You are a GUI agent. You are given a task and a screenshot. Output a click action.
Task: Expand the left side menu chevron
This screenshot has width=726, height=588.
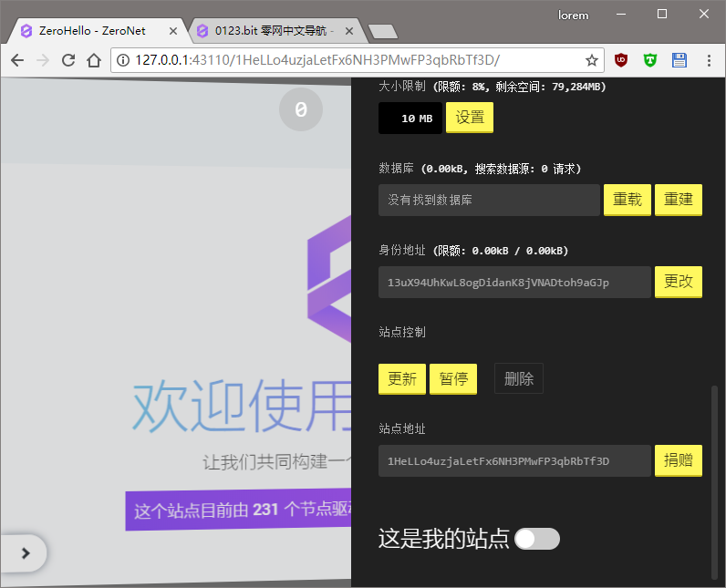coord(26,553)
